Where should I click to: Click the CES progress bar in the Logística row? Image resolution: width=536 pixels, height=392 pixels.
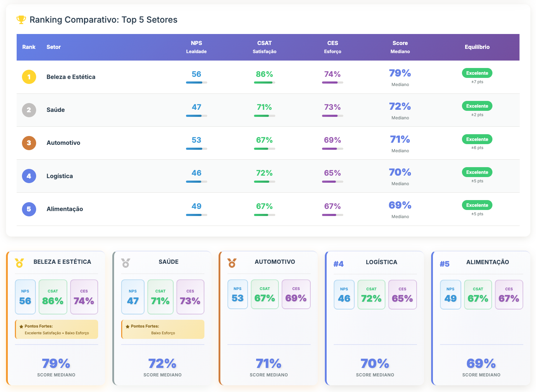pos(332,182)
